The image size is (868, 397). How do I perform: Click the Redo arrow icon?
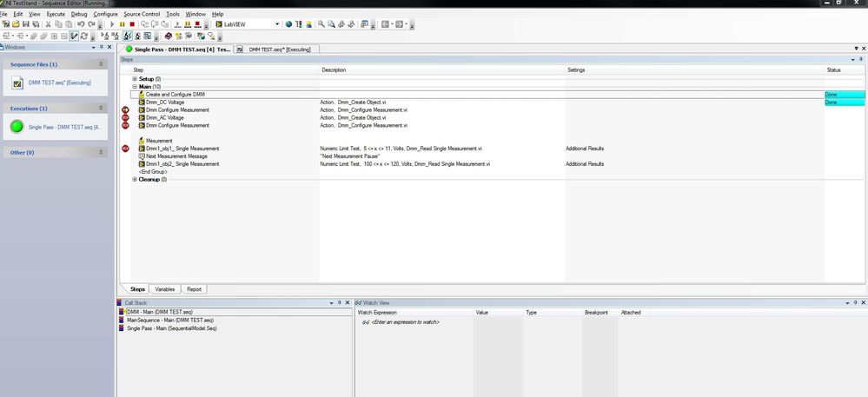(x=91, y=24)
